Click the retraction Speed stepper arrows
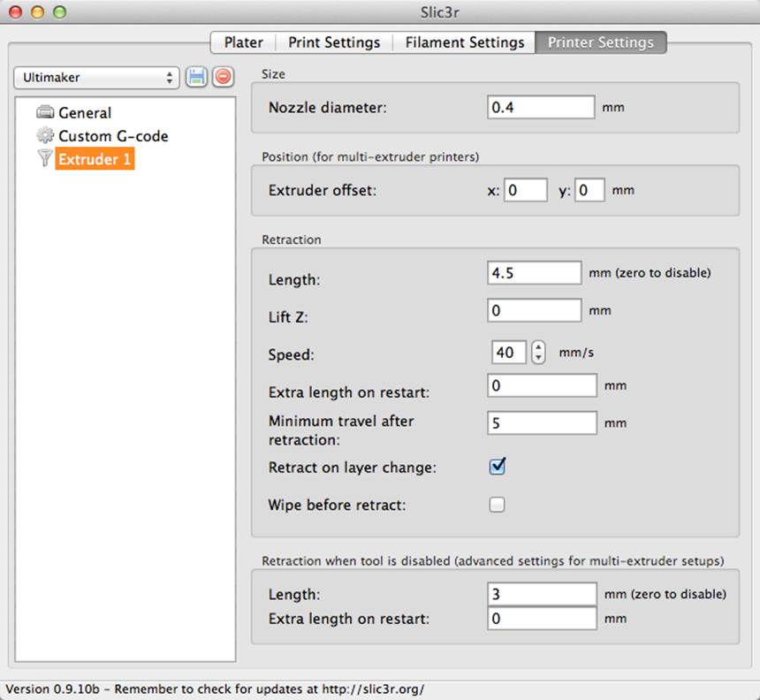Image resolution: width=760 pixels, height=700 pixels. [x=538, y=353]
